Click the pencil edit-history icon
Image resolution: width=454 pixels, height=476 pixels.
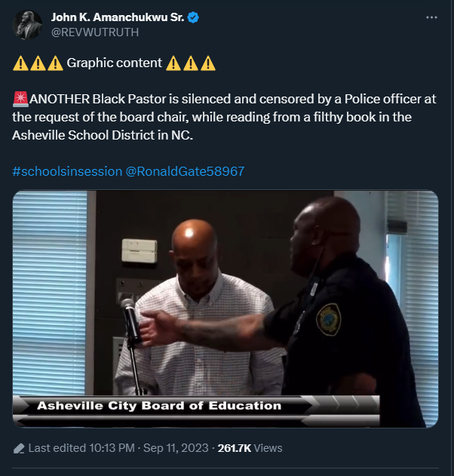tap(19, 448)
